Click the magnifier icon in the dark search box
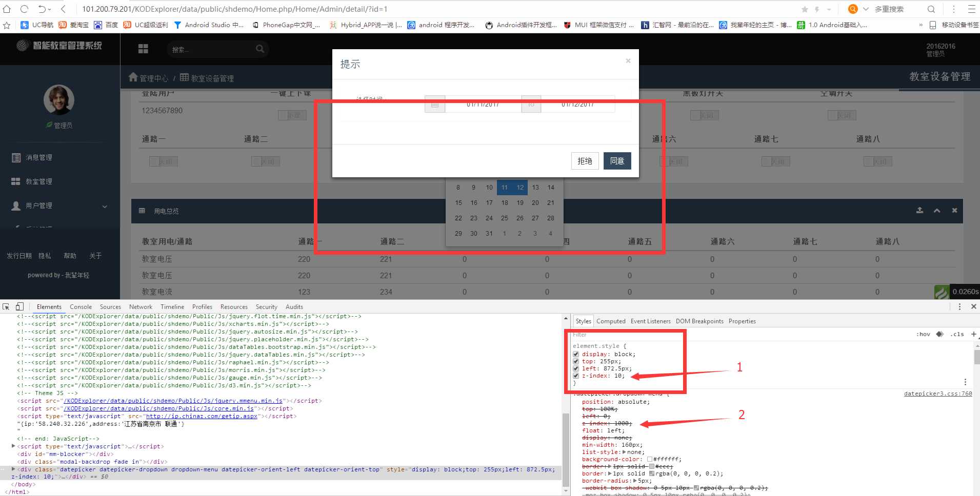 260,49
